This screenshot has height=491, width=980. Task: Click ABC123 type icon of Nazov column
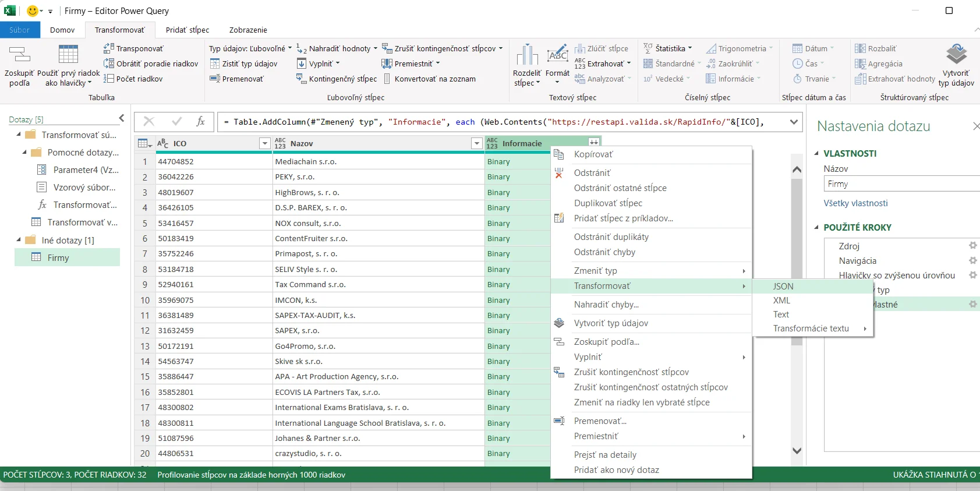pyautogui.click(x=280, y=143)
